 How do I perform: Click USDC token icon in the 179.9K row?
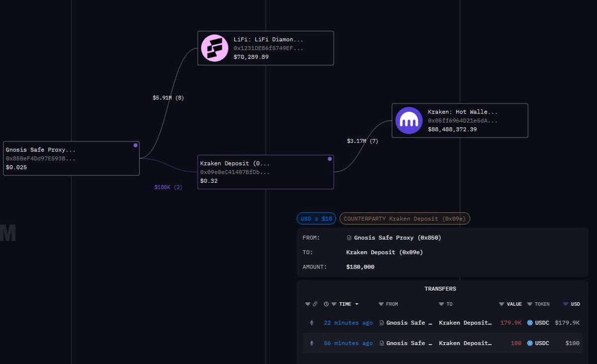530,323
